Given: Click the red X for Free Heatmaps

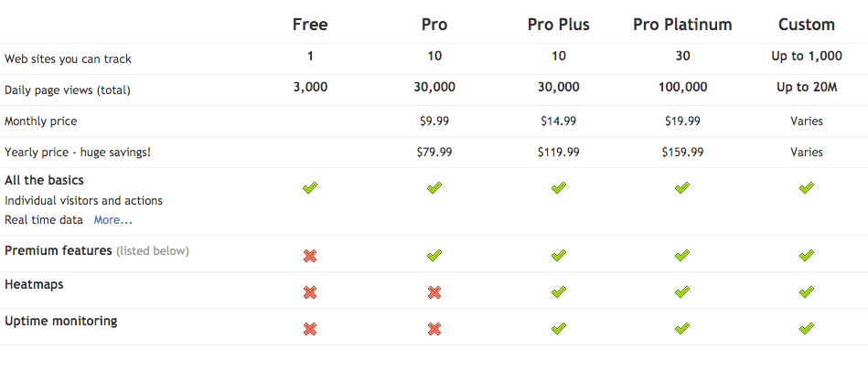Looking at the screenshot, I should [x=310, y=292].
